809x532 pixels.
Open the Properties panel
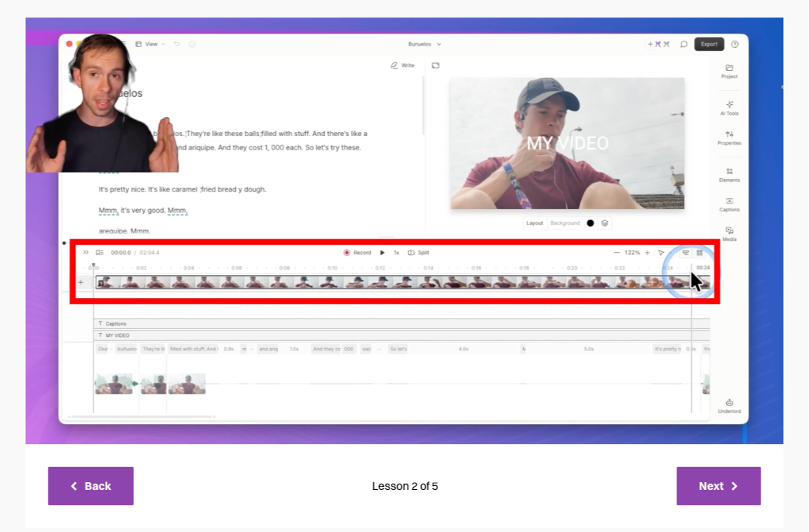point(729,138)
